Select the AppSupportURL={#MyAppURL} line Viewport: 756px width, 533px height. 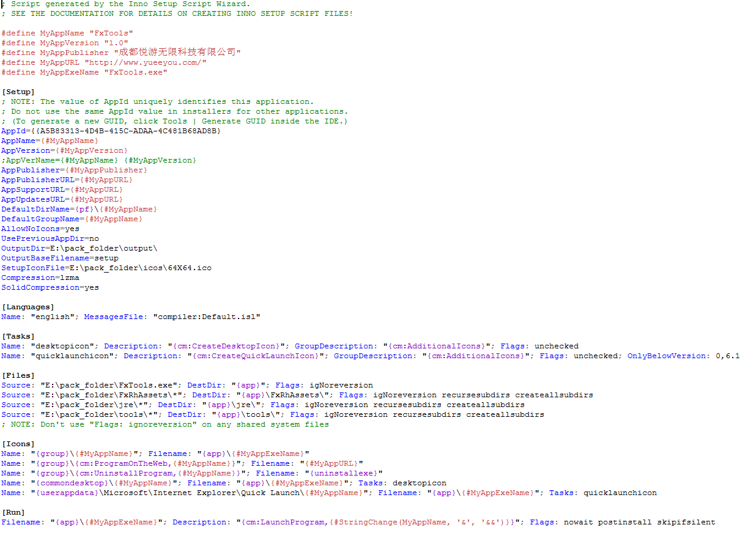click(x=62, y=189)
